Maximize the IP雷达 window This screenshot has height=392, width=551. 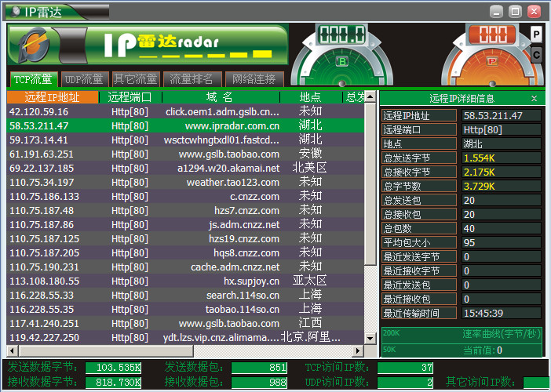[x=515, y=12]
